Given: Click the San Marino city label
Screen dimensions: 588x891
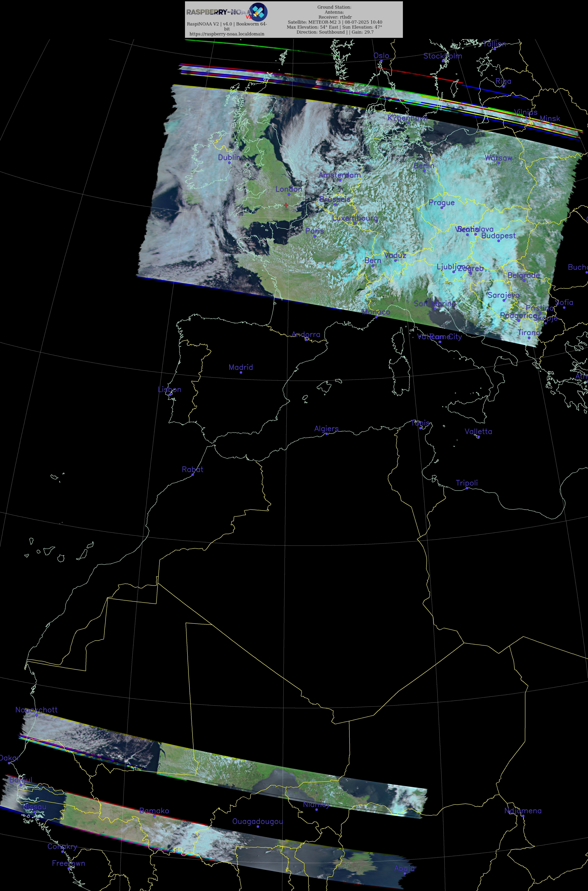Looking at the screenshot, I should [435, 304].
